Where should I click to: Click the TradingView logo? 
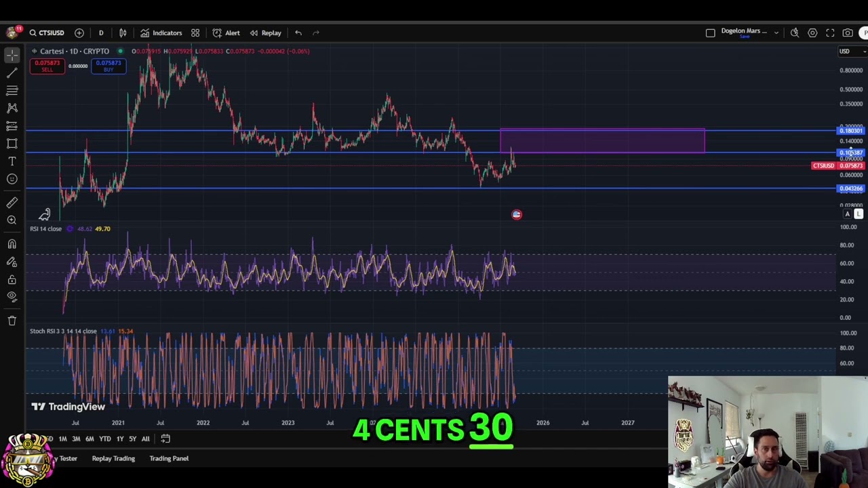(x=68, y=407)
